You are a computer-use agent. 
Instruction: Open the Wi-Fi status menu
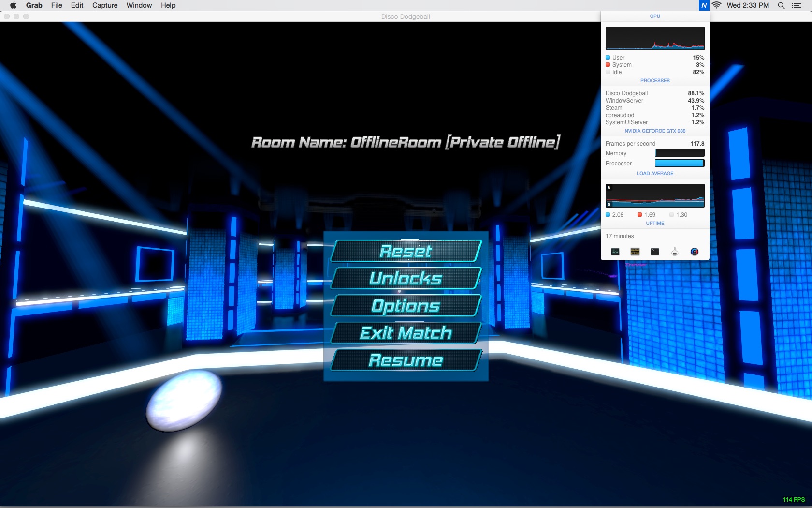tap(717, 5)
